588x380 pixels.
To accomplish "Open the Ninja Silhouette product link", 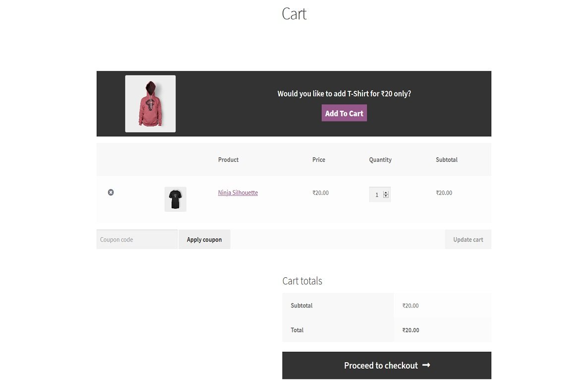I will point(237,192).
